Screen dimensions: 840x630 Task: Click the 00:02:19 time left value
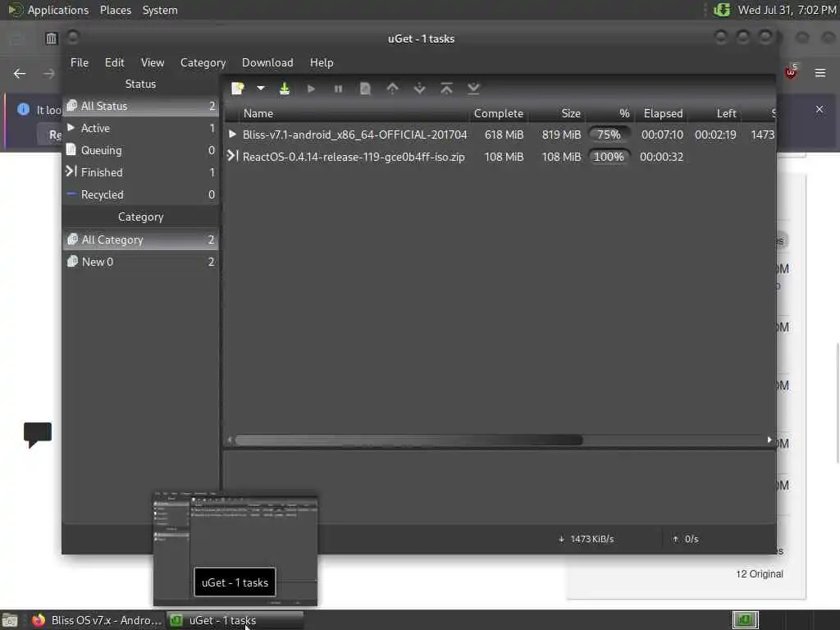(715, 135)
